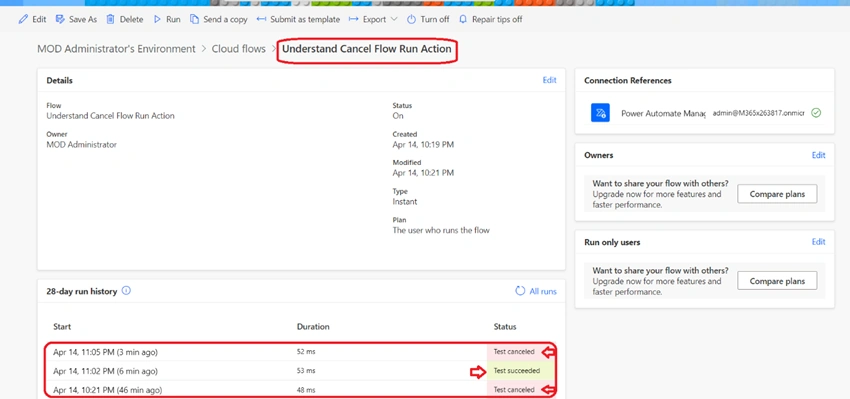Screen dimensions: 850x399
Task: Click the Export arrow icon
Action: (x=353, y=19)
